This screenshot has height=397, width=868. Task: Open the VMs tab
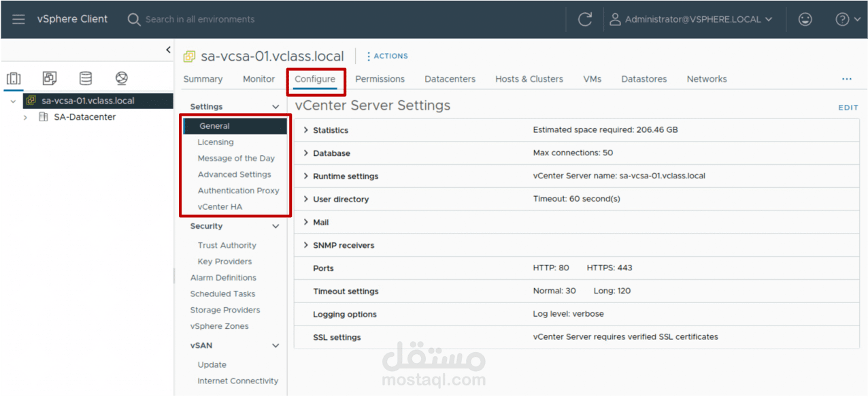(592, 79)
